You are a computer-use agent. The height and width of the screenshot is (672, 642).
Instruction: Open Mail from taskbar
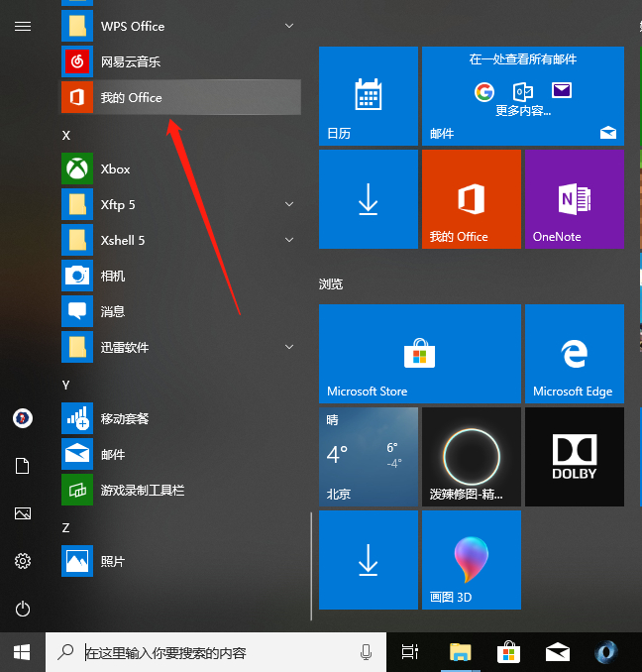pos(557,652)
